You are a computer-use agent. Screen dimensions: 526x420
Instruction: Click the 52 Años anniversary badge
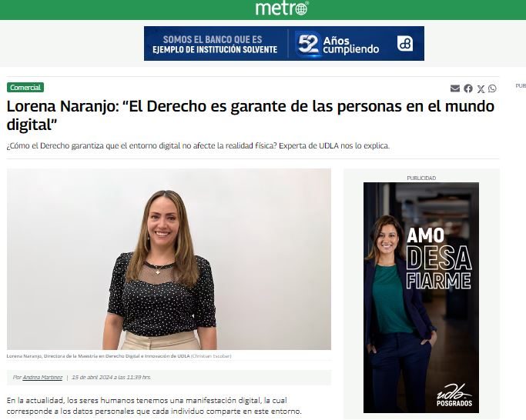[338, 44]
